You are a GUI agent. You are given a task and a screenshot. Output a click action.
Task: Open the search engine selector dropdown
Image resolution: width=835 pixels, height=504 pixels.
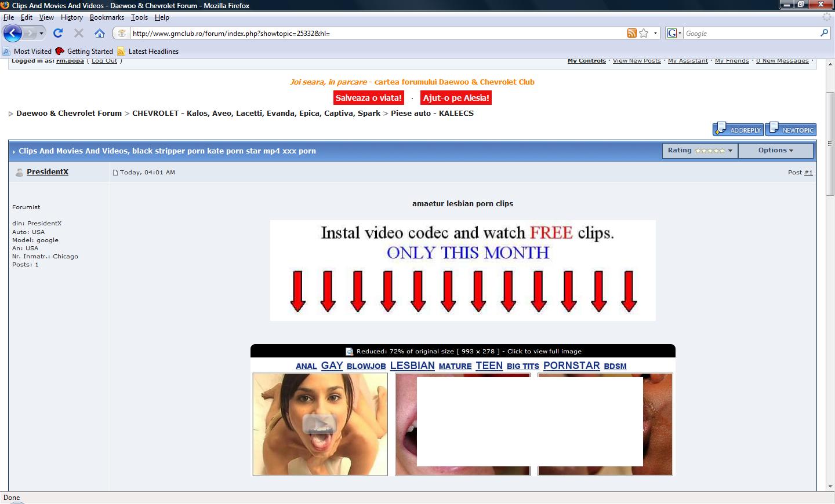[x=674, y=33]
